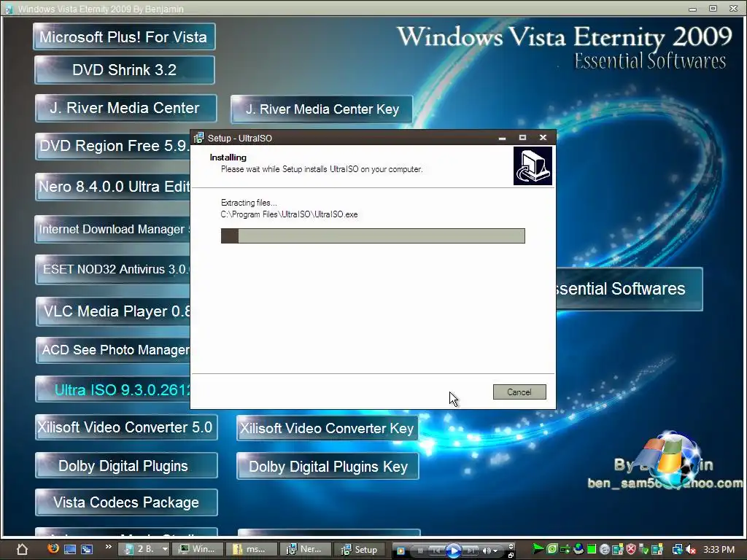This screenshot has height=560, width=747.
Task: Click the Internet Download Manager button
Action: pos(113,229)
